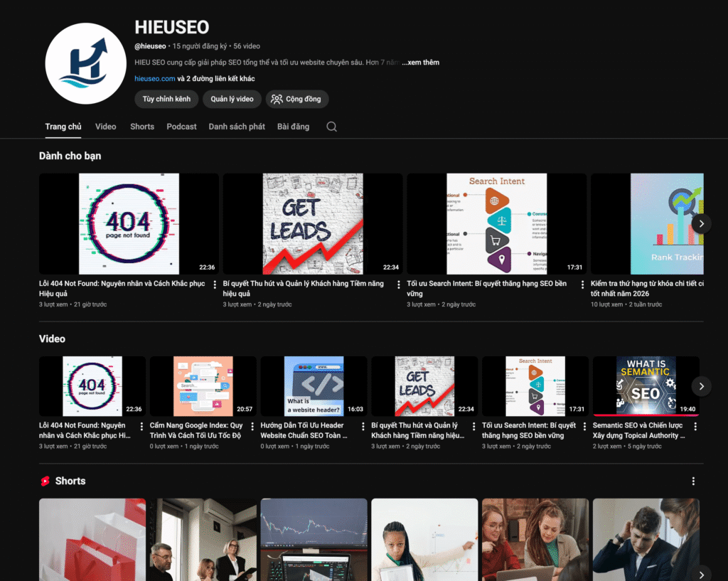This screenshot has width=728, height=581.
Task: Click the Tùy chỉnh kênh button
Action: pos(166,99)
